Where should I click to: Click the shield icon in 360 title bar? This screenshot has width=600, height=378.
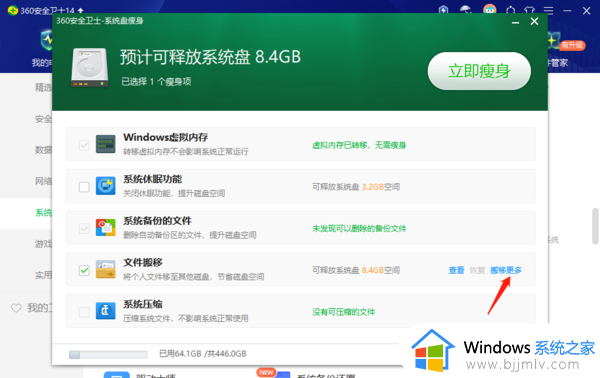tap(443, 10)
